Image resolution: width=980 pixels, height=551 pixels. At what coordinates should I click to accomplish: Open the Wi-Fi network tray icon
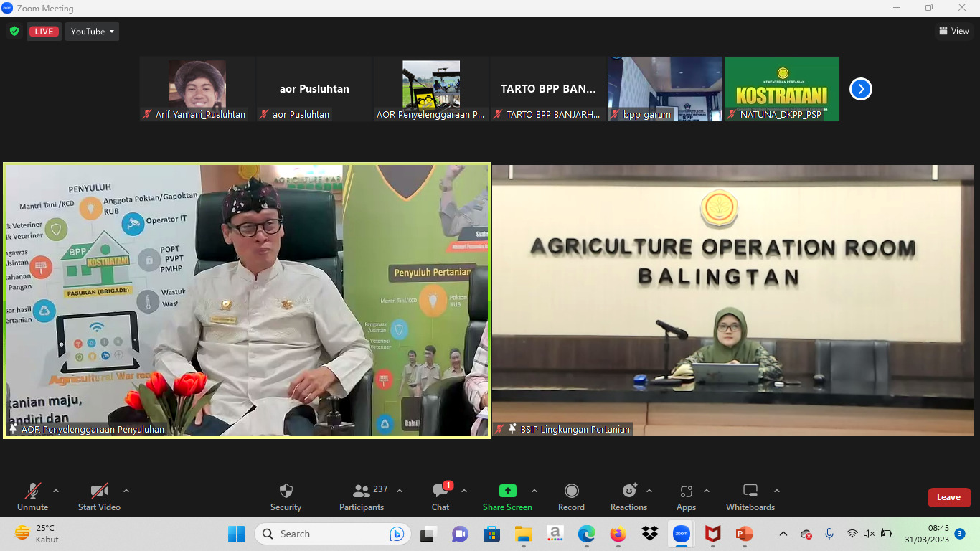[x=852, y=534]
